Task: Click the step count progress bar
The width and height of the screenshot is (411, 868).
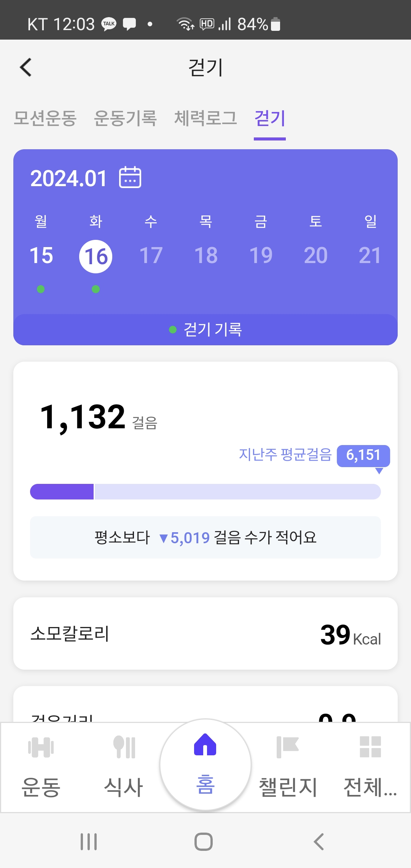Action: 205,491
